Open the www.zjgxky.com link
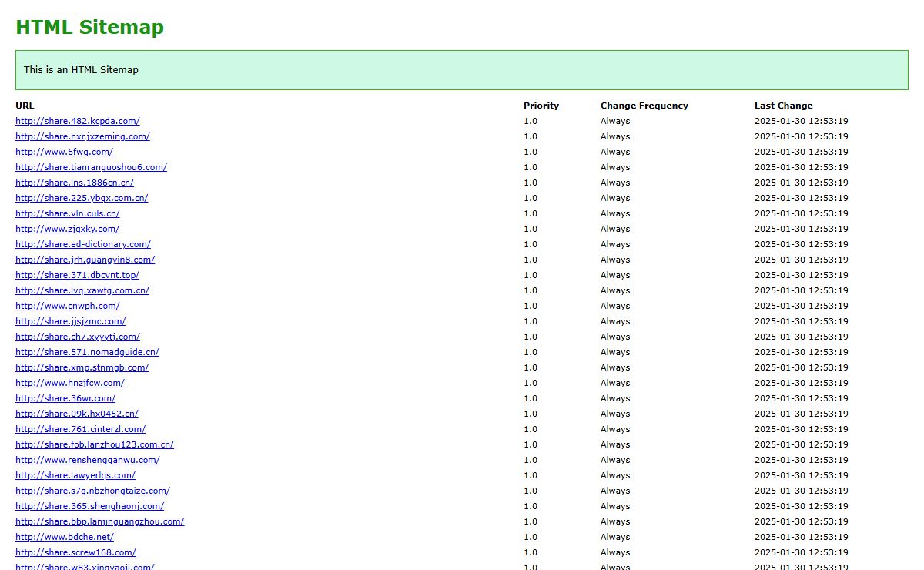 (67, 229)
